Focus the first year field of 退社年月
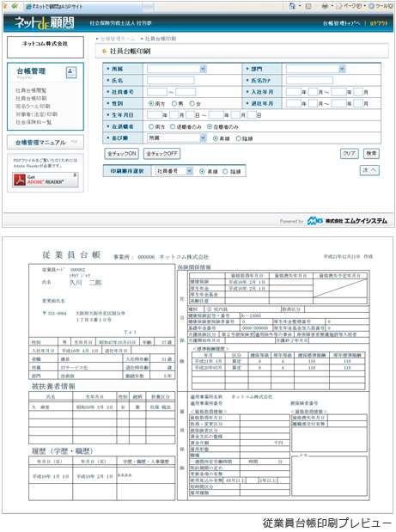The width and height of the screenshot is (396, 532). pos(294,103)
